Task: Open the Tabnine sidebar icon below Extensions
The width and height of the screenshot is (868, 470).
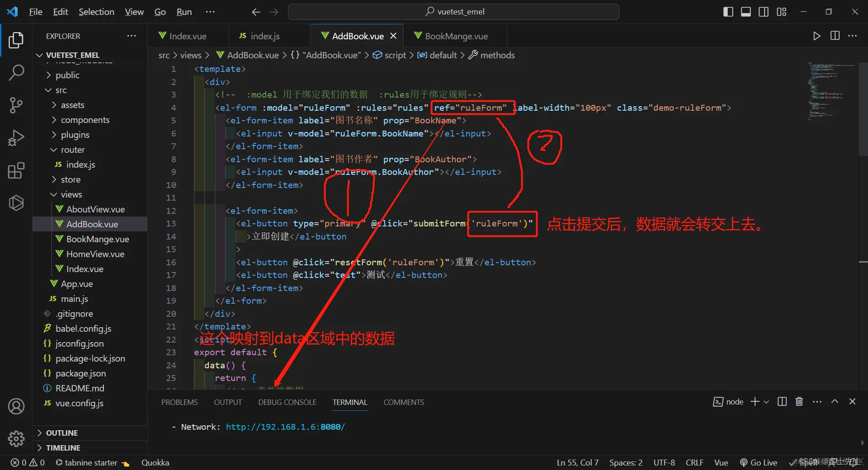Action: pyautogui.click(x=16, y=203)
